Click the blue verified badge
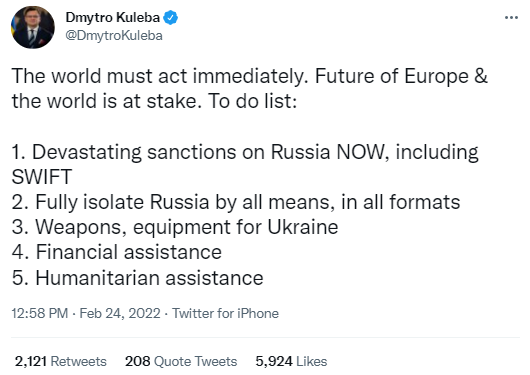 click(x=171, y=18)
